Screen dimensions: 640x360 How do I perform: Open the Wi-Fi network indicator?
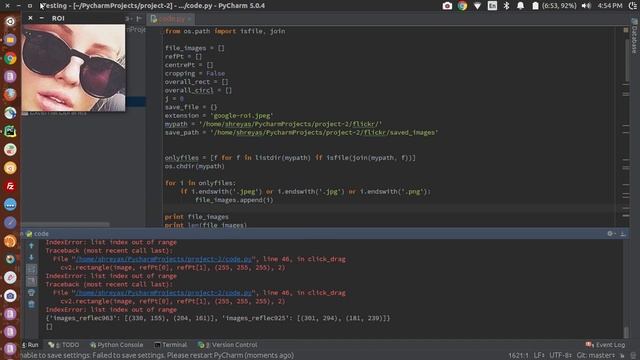tap(477, 6)
